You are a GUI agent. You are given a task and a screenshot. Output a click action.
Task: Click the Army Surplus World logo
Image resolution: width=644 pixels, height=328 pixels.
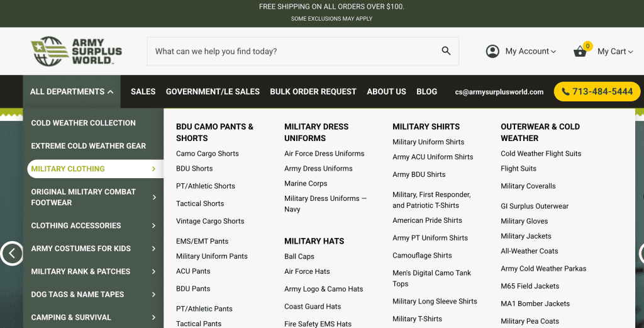click(x=76, y=52)
